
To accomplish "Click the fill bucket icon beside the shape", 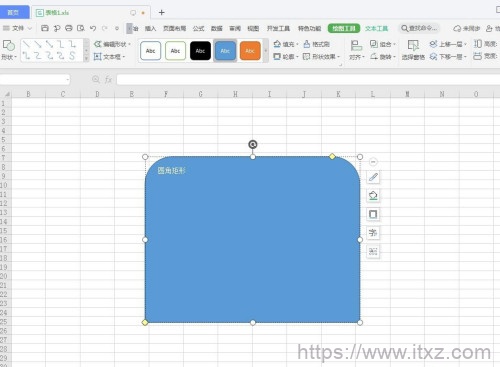I will pyautogui.click(x=373, y=196).
